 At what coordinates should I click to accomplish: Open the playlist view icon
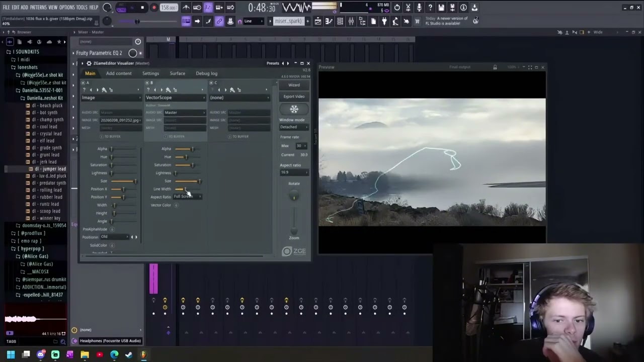(318, 21)
